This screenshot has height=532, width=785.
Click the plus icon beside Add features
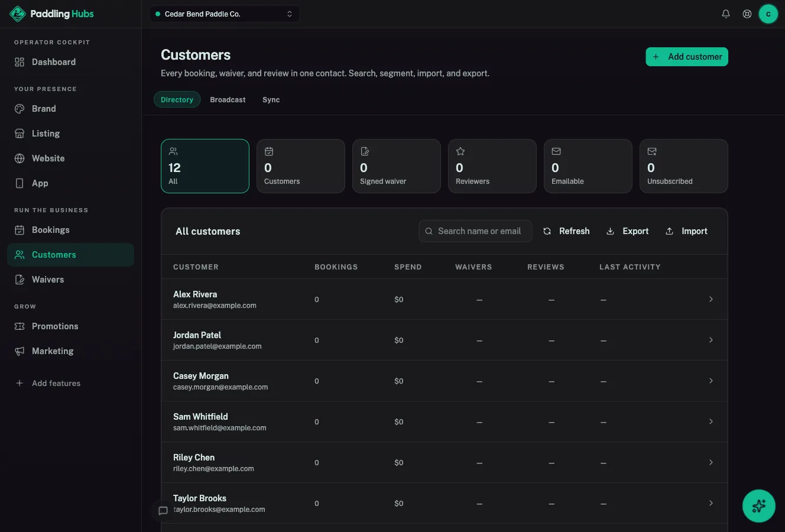[20, 383]
